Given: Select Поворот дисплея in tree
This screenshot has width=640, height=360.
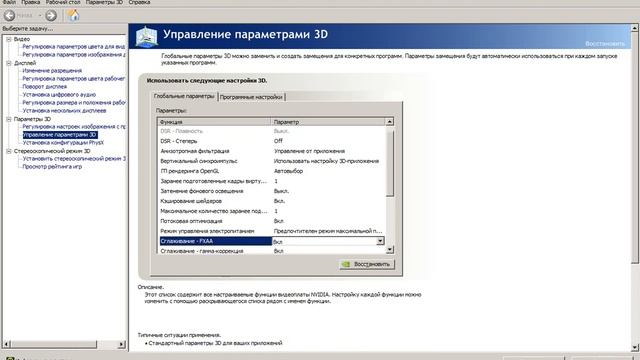Looking at the screenshot, I should 44,87.
